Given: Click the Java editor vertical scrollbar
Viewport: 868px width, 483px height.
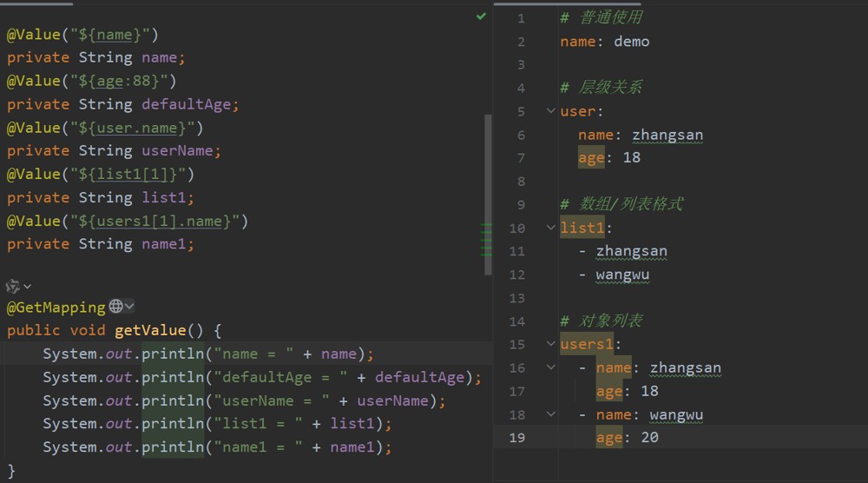Looking at the screenshot, I should [x=488, y=195].
